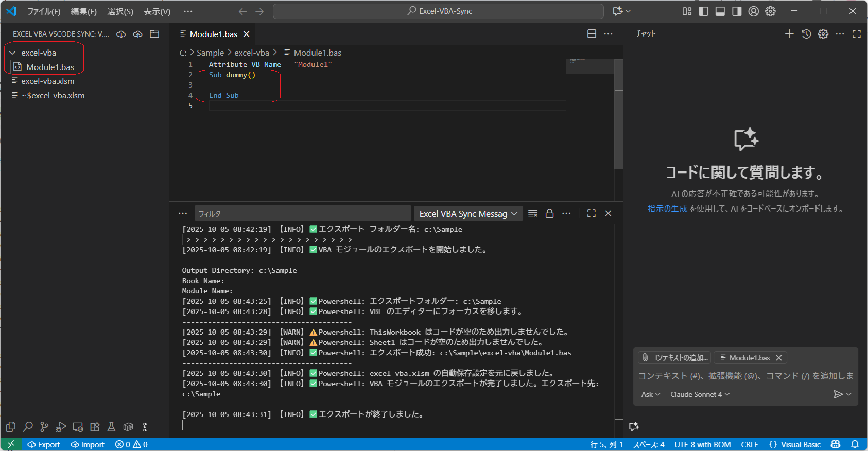
Task: Remove Module1.bas context chip
Action: pos(779,358)
